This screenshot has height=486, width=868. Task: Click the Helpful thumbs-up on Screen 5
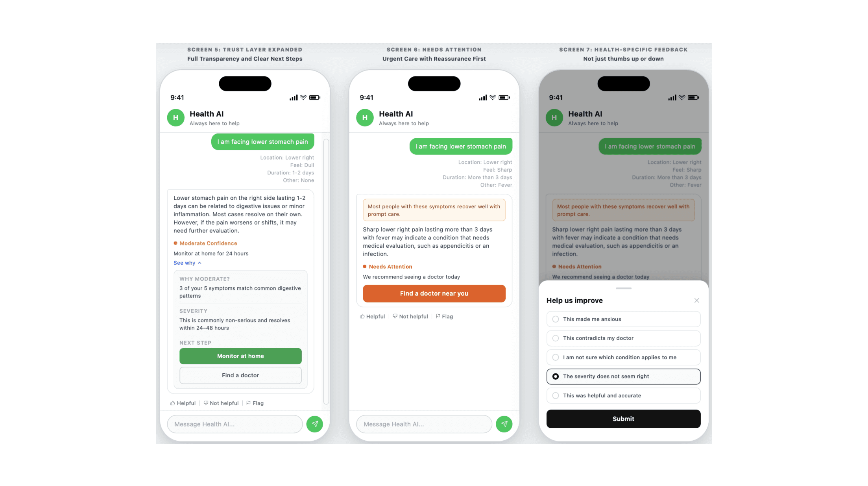coord(183,403)
